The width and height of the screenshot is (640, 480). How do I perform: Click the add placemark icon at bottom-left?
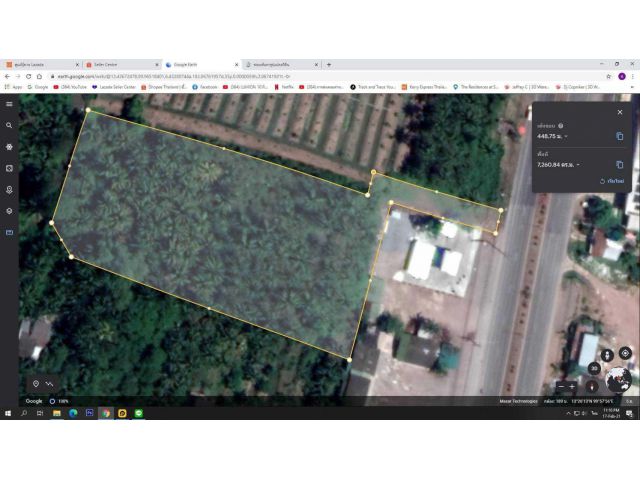click(x=36, y=384)
